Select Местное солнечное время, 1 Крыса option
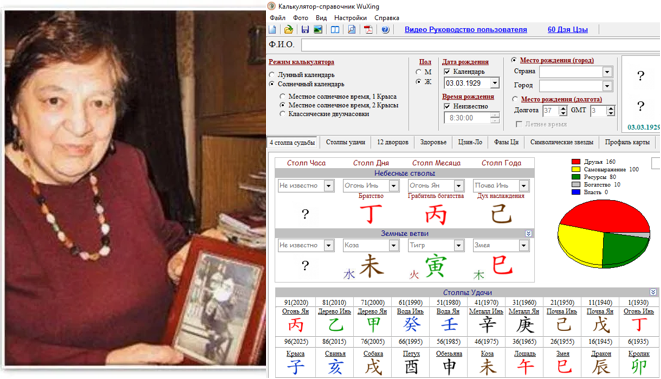The image size is (661, 379). [282, 97]
